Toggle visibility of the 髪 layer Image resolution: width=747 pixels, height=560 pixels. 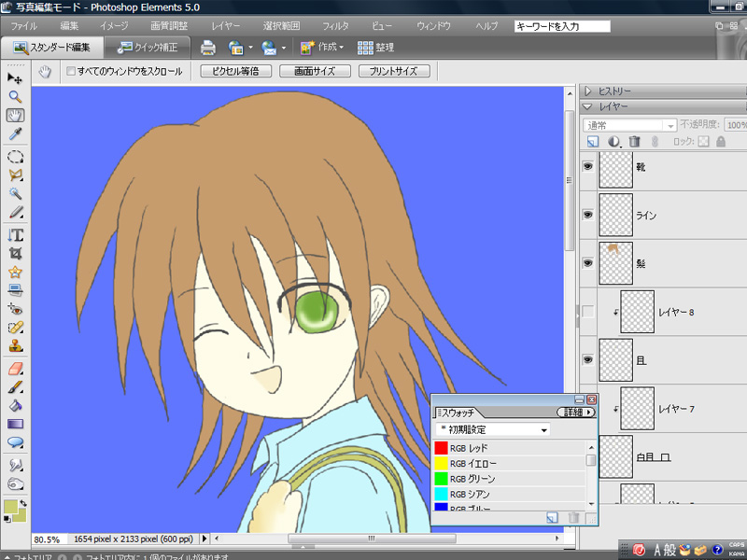point(587,263)
